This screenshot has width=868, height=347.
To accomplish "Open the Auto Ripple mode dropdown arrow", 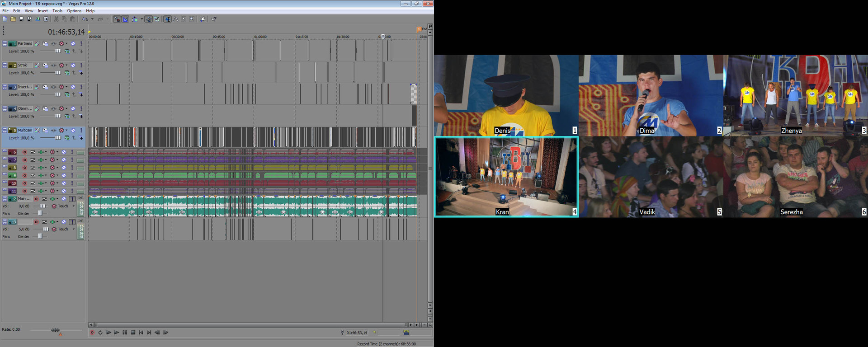I will coord(142,19).
